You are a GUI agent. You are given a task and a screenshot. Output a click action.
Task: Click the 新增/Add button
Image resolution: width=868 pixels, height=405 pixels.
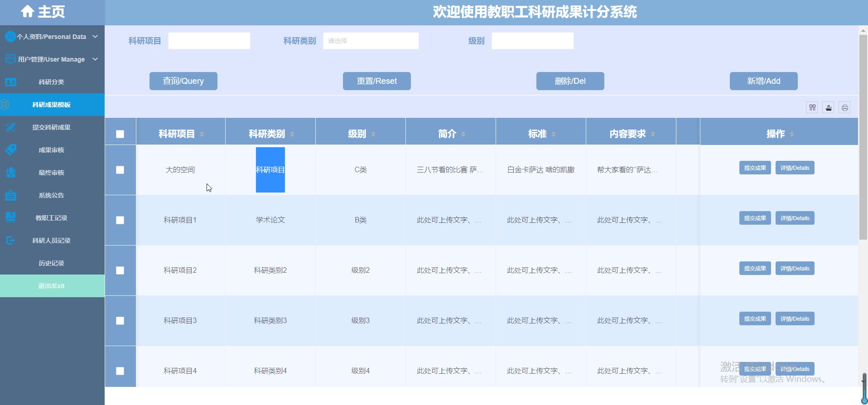763,81
